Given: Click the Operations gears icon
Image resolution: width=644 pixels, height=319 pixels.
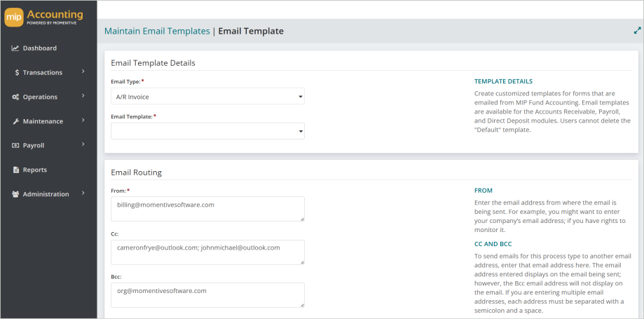Looking at the screenshot, I should point(15,97).
